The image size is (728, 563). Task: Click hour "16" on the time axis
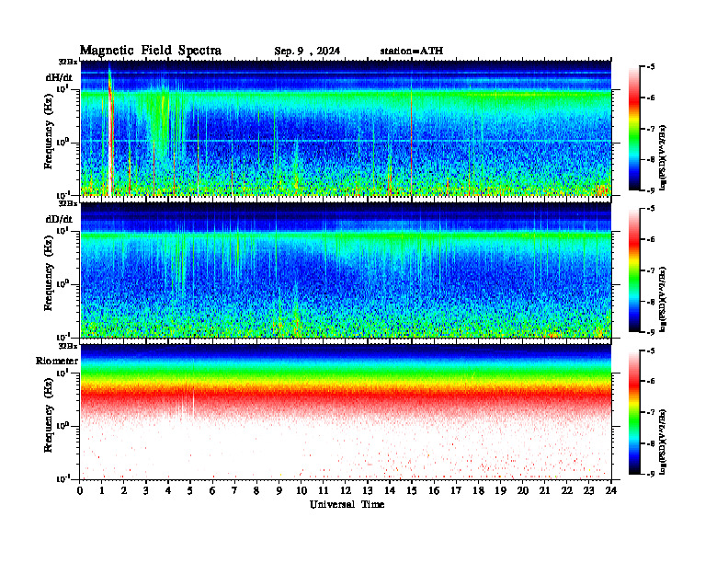coord(434,491)
